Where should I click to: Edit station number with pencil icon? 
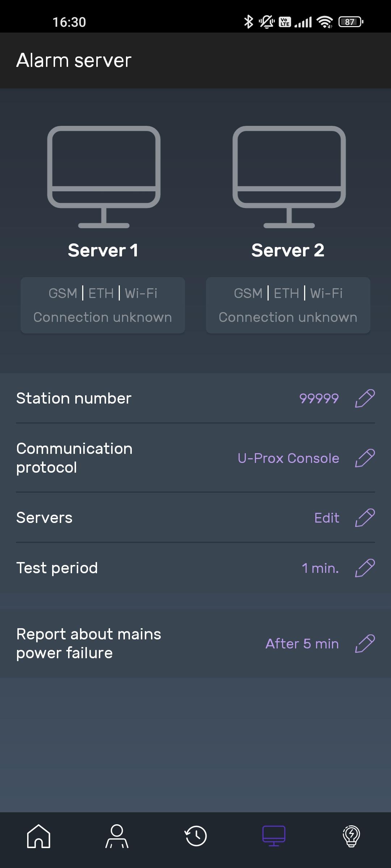(365, 398)
